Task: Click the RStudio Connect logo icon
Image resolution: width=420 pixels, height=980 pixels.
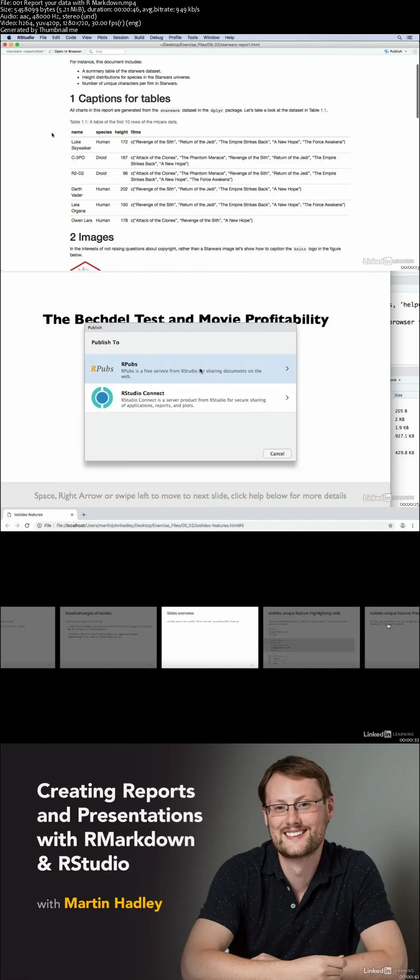Action: (x=102, y=397)
